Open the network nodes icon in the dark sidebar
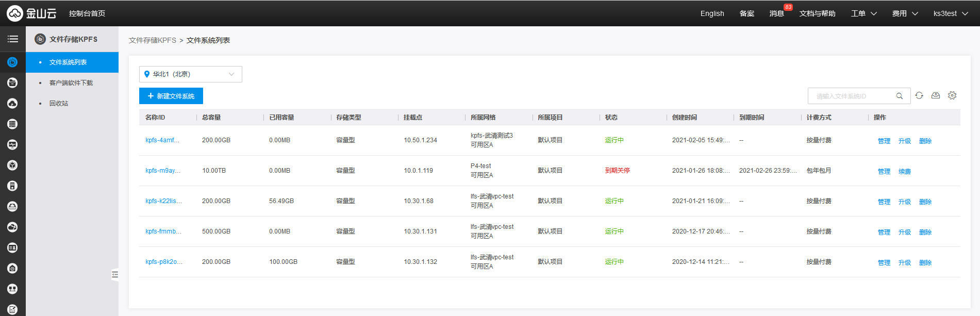Viewport: 980px width, 316px height. [x=13, y=289]
